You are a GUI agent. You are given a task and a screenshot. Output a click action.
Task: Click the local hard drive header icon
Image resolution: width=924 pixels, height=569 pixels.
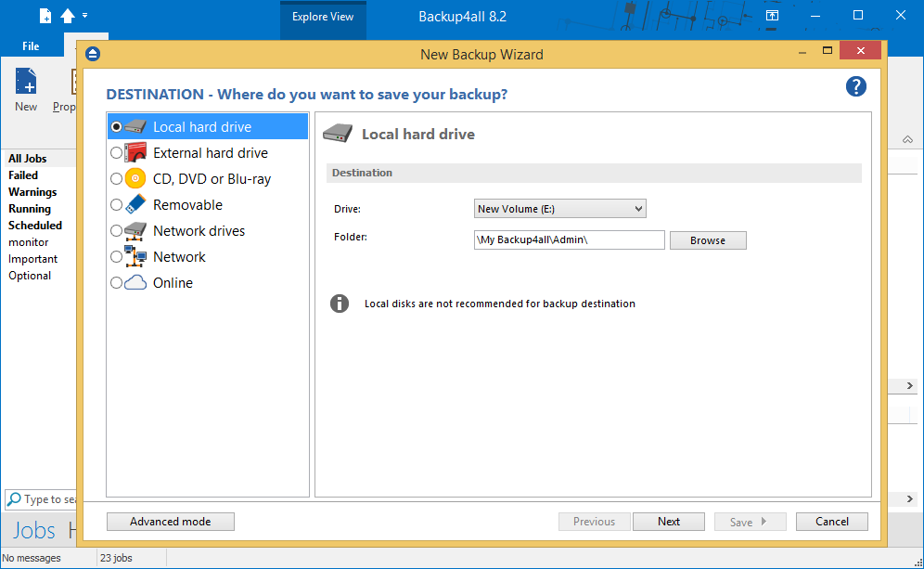[x=338, y=134]
